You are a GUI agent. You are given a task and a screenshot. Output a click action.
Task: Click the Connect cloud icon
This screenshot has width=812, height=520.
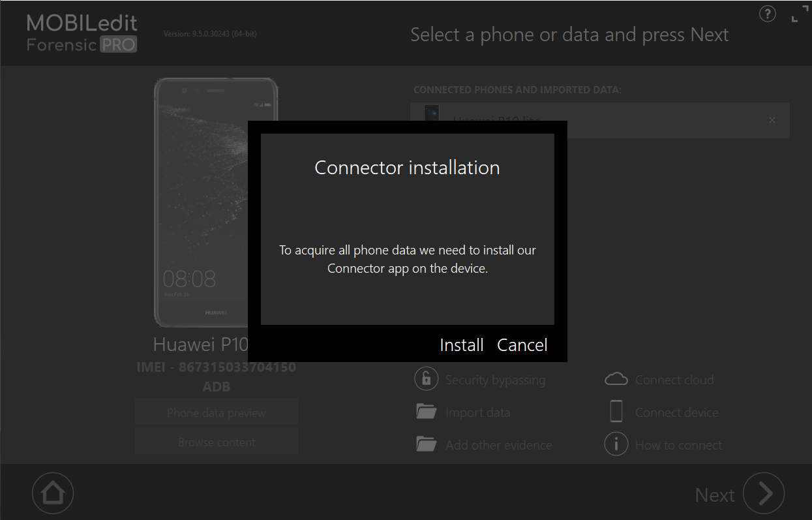pos(616,379)
